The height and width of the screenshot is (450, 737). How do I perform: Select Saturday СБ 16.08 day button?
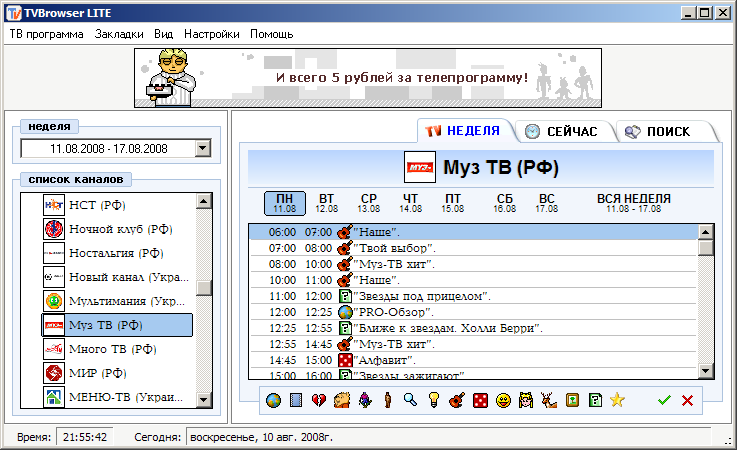point(504,203)
